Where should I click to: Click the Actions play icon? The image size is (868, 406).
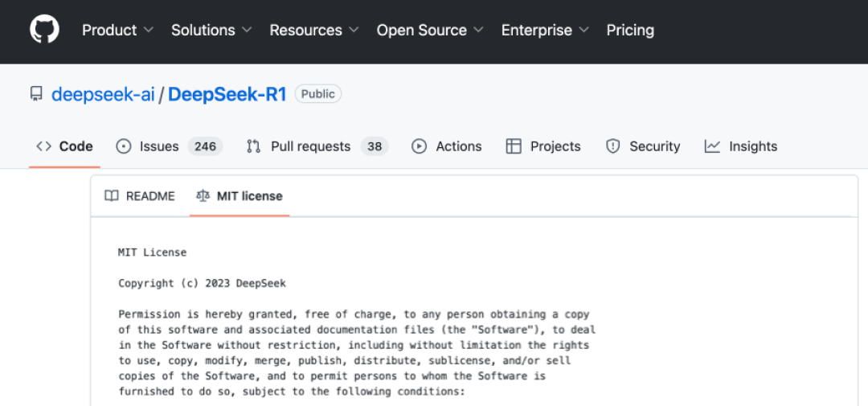coord(419,146)
